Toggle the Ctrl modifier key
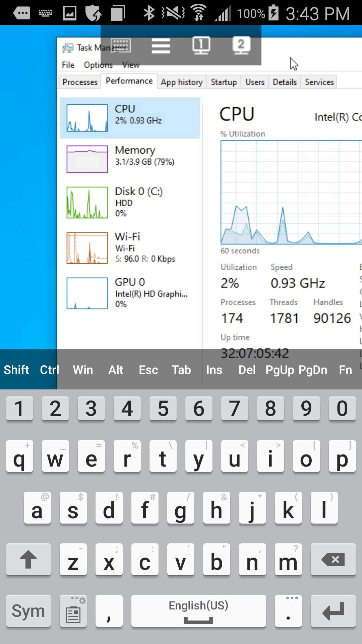The height and width of the screenshot is (644, 362). pos(50,370)
